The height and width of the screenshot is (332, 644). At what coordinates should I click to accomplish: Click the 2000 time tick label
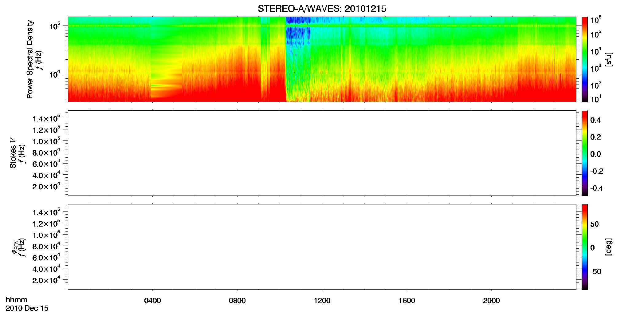(491, 301)
